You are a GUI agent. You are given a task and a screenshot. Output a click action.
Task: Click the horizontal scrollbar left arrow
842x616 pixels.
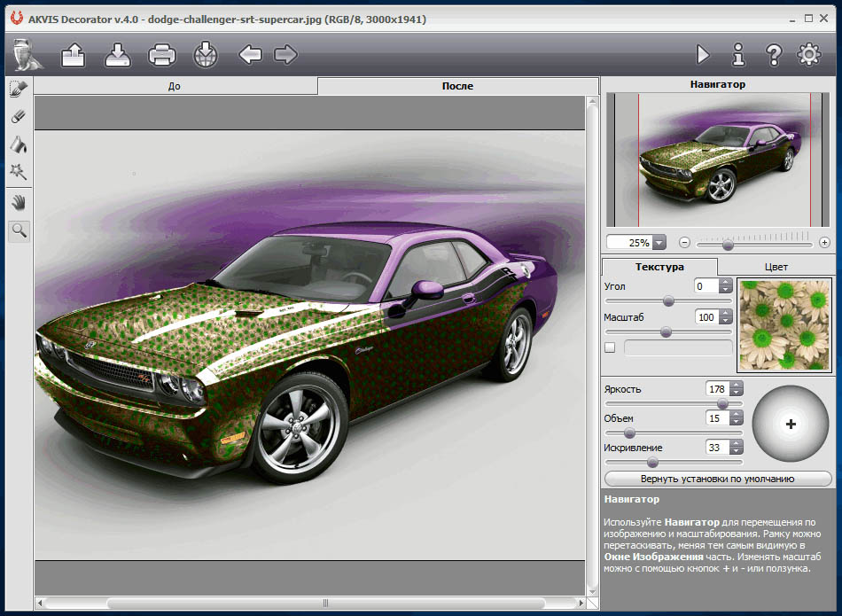point(40,603)
